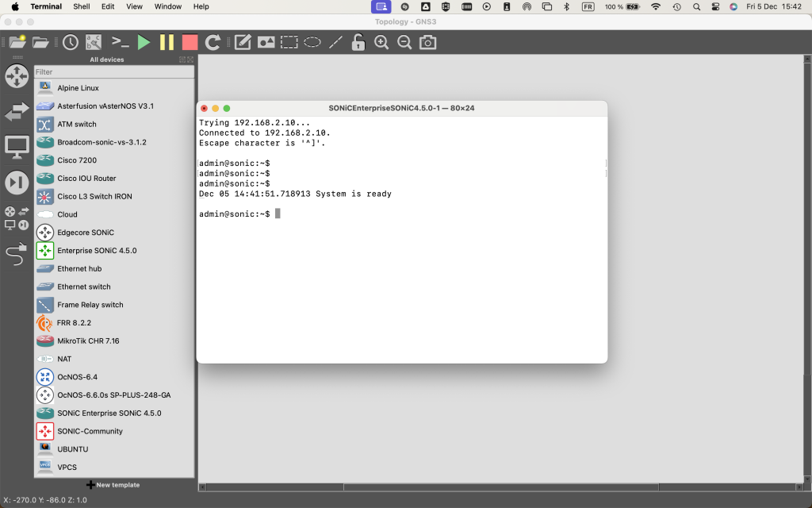The height and width of the screenshot is (508, 812).
Task: Toggle the lock/unlock items padlock icon
Action: coord(358,42)
